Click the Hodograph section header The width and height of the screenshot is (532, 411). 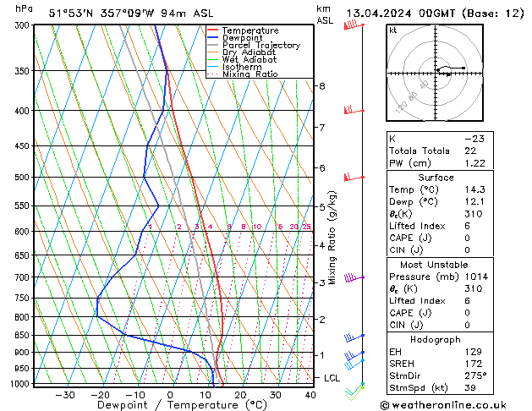pos(436,339)
